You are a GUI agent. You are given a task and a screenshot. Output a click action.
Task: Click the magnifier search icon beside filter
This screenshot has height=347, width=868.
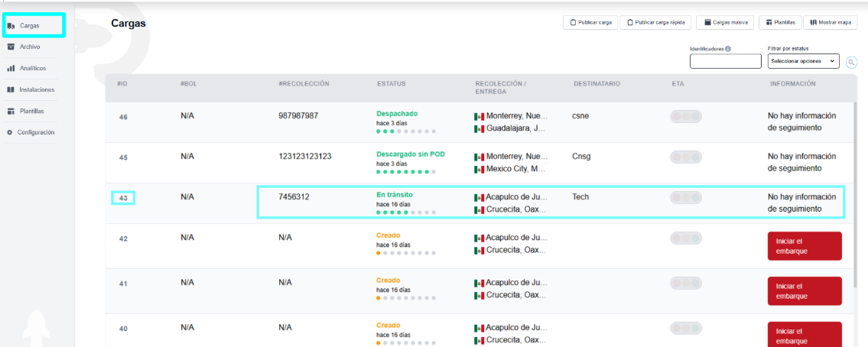(x=851, y=61)
